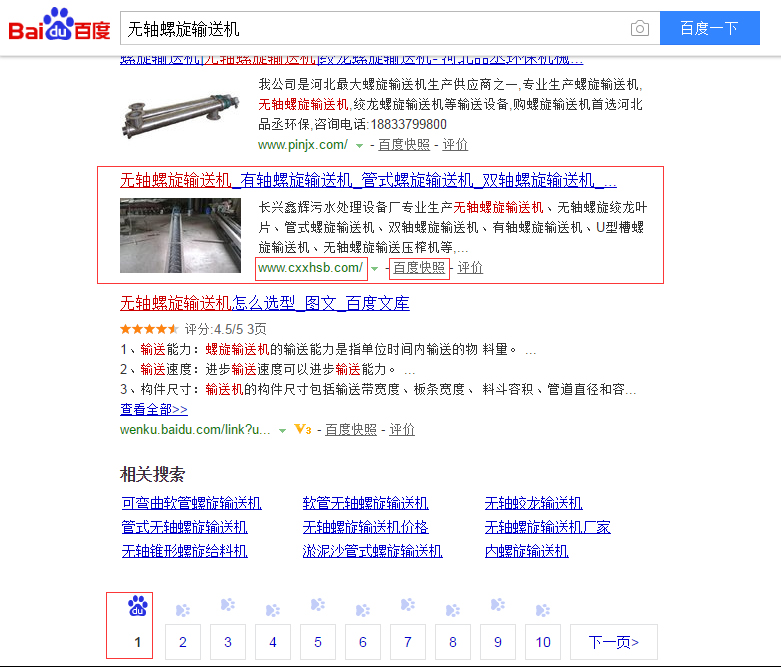Click phone number 18833799800 text
The height and width of the screenshot is (667, 781).
(x=408, y=124)
